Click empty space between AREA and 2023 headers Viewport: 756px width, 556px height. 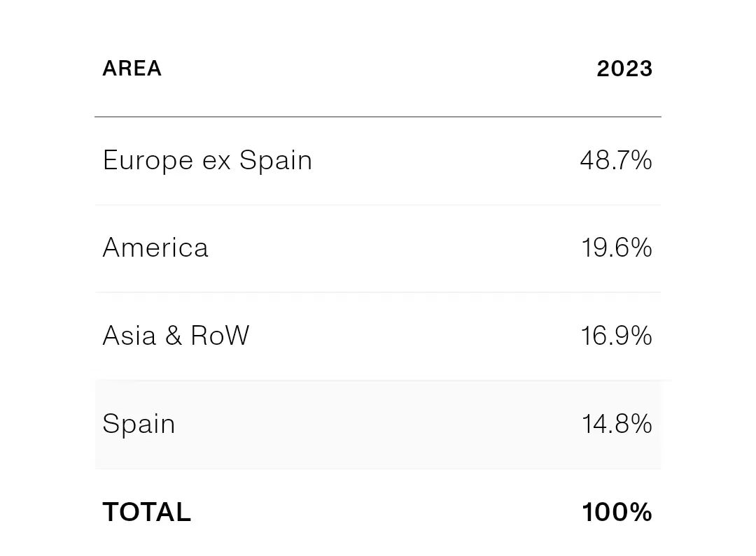[378, 69]
